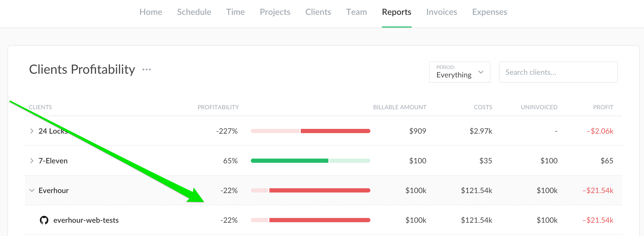Open the Expenses tab
The height and width of the screenshot is (236, 644).
[x=490, y=12]
